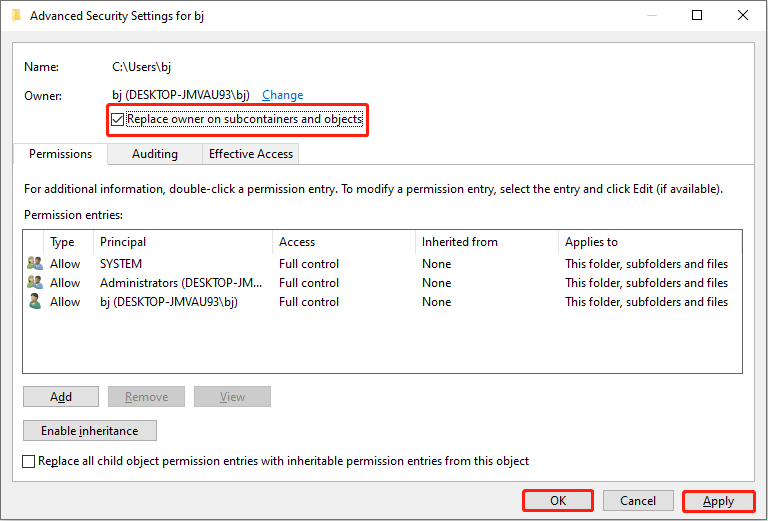Click the folder icon in the title bar
Image resolution: width=768 pixels, height=521 pixels.
coord(17,16)
